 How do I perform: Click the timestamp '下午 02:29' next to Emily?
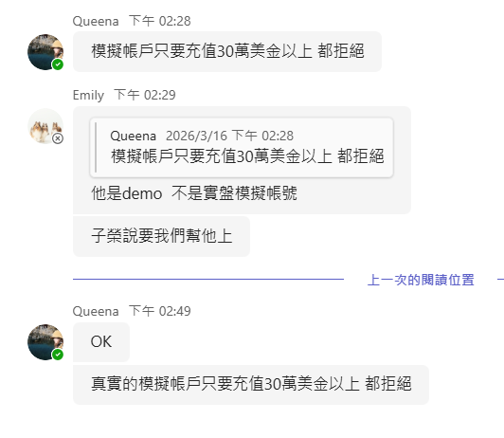click(x=145, y=95)
